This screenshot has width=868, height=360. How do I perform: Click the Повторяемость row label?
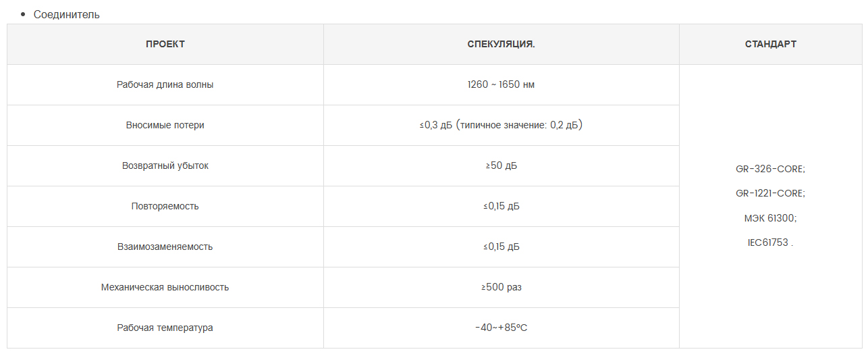coord(165,206)
